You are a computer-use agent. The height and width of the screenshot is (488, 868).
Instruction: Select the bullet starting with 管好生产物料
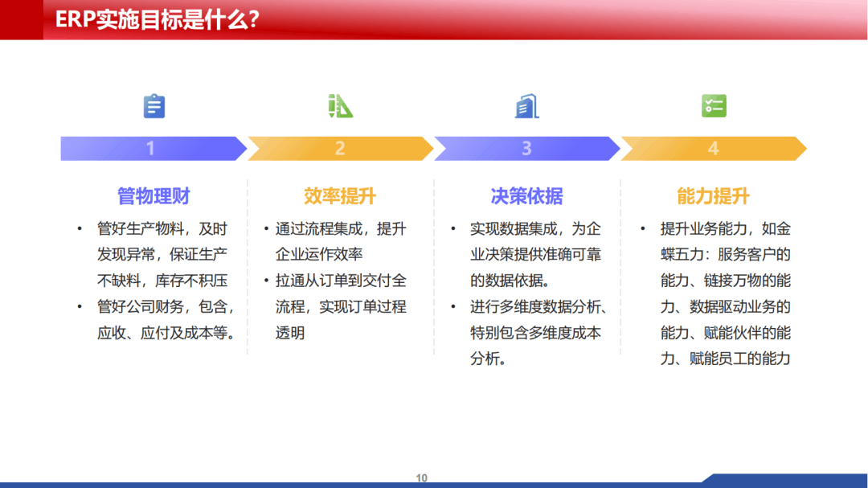pos(162,255)
